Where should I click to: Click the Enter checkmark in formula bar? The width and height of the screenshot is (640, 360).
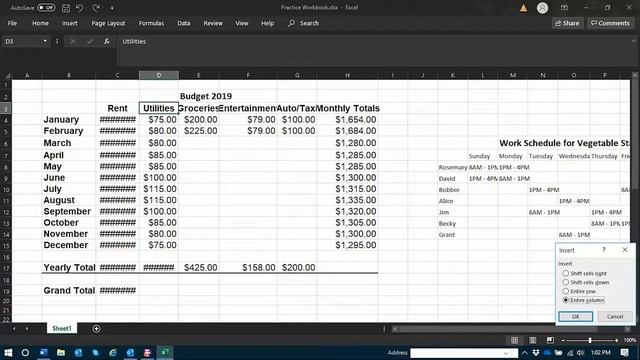pos(89,41)
